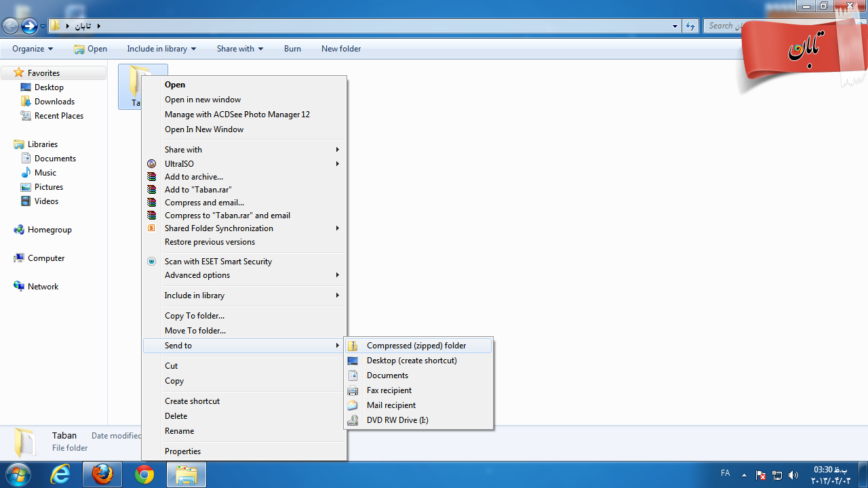The image size is (868, 488).
Task: Choose Properties from the context menu
Action: click(x=182, y=451)
